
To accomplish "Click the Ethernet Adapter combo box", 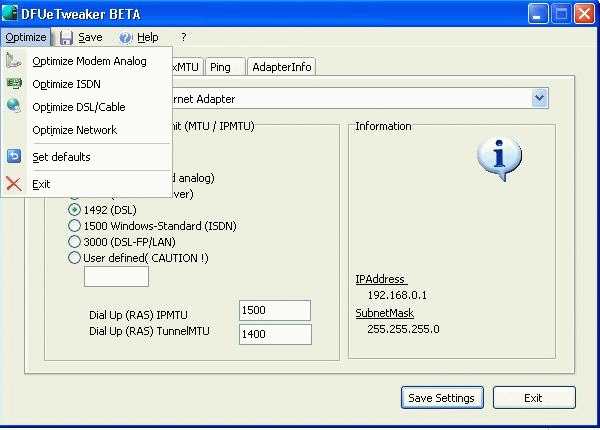I will (360, 98).
